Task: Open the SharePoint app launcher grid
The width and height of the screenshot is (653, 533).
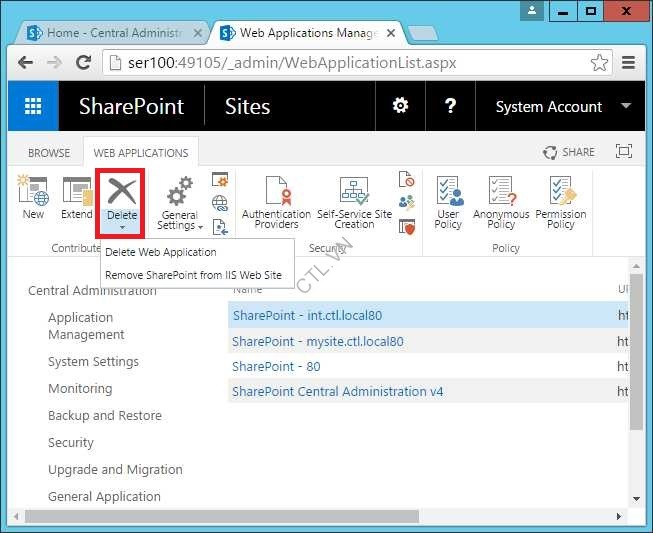Action: tap(33, 106)
